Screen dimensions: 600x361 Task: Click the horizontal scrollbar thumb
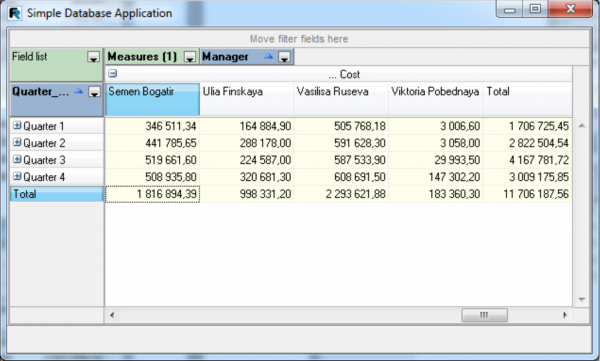point(484,315)
